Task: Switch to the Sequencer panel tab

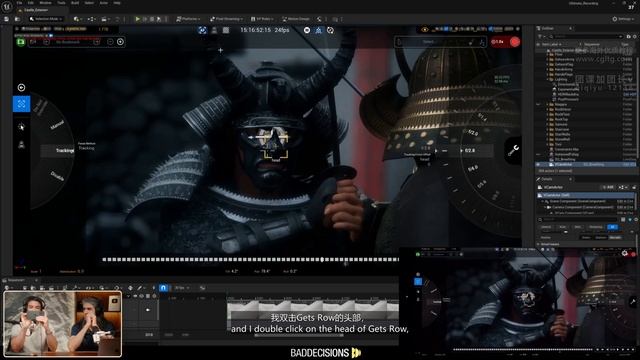Action: coord(16,280)
